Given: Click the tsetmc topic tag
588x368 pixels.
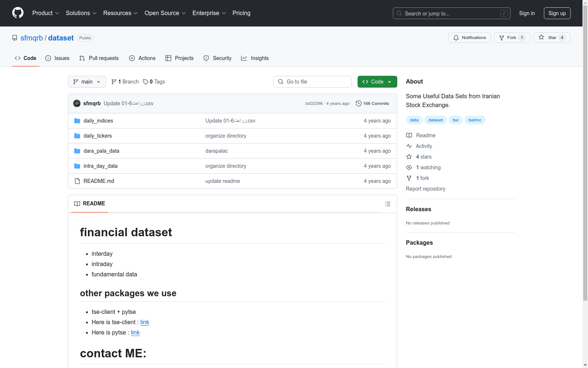Looking at the screenshot, I should coord(475,120).
